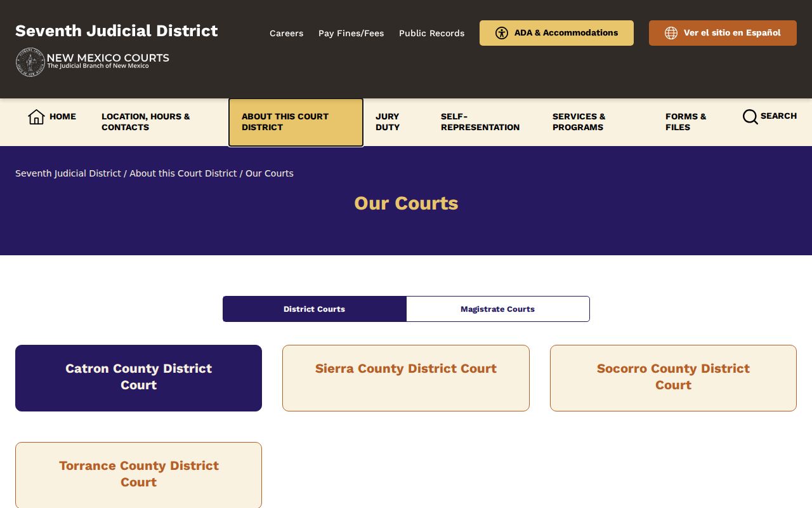Click the ADA & Accommodations button

(x=556, y=33)
